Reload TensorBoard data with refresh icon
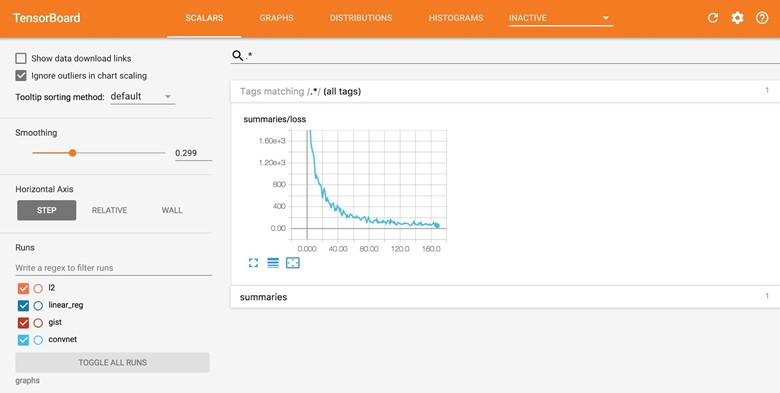The height and width of the screenshot is (393, 780). (712, 18)
